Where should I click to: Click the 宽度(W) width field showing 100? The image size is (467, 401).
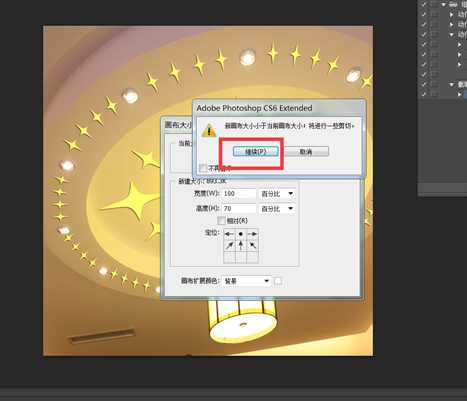tap(239, 194)
